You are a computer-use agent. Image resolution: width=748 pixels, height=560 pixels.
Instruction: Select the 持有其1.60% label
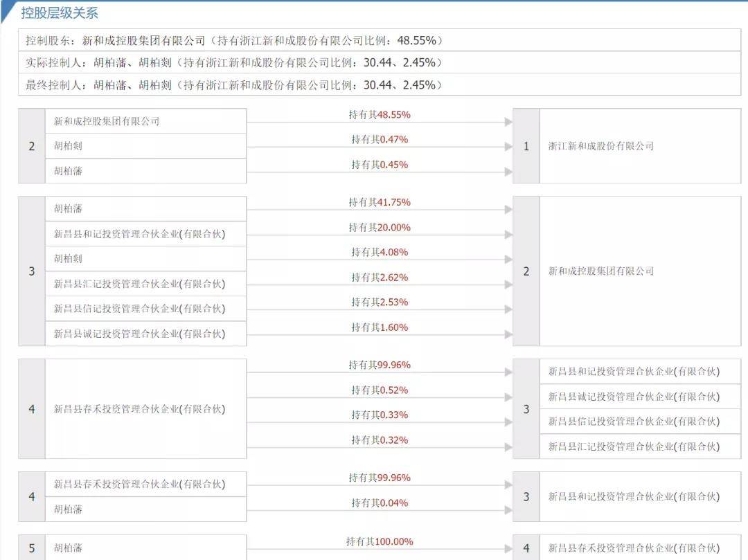(380, 327)
